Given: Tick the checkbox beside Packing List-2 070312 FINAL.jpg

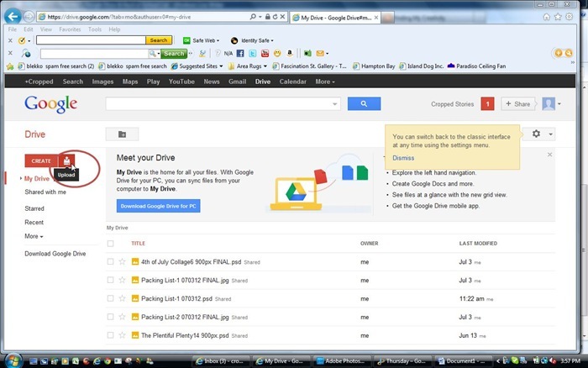Looking at the screenshot, I should click(x=111, y=317).
